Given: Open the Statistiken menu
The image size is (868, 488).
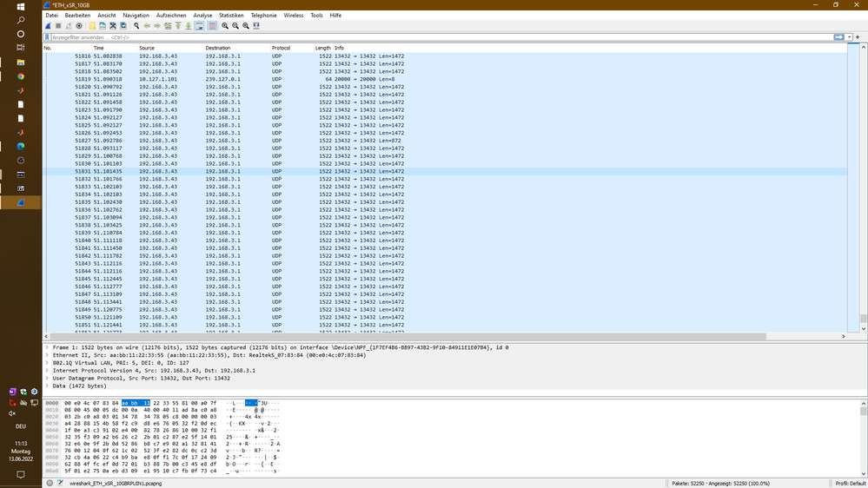Looking at the screenshot, I should (x=231, y=16).
